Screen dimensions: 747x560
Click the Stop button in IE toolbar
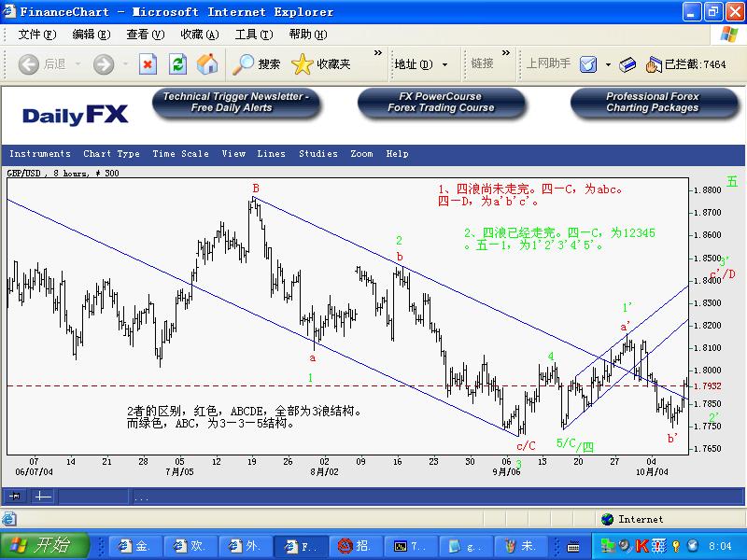pyautogui.click(x=148, y=64)
